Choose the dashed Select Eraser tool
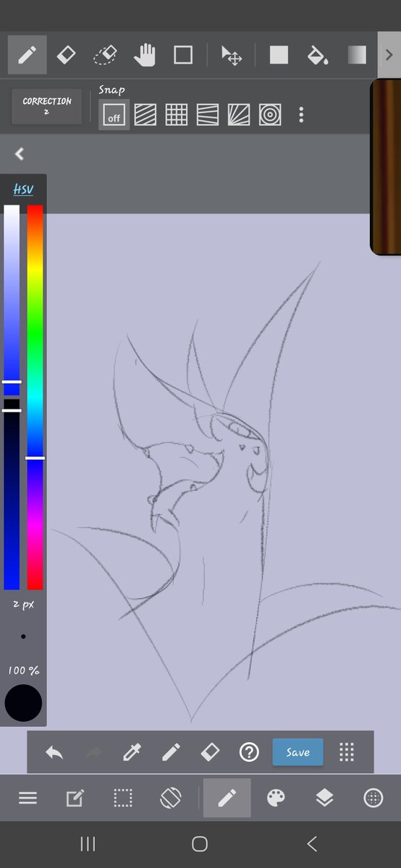Viewport: 401px width, 868px height. pos(106,55)
